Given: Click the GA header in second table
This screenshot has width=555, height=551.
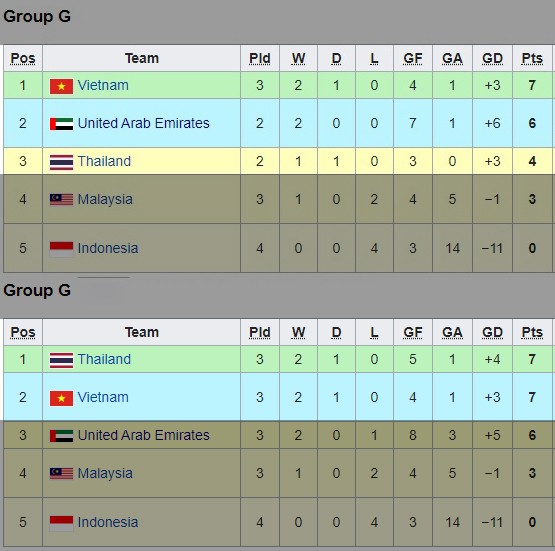Looking at the screenshot, I should click(x=452, y=332).
